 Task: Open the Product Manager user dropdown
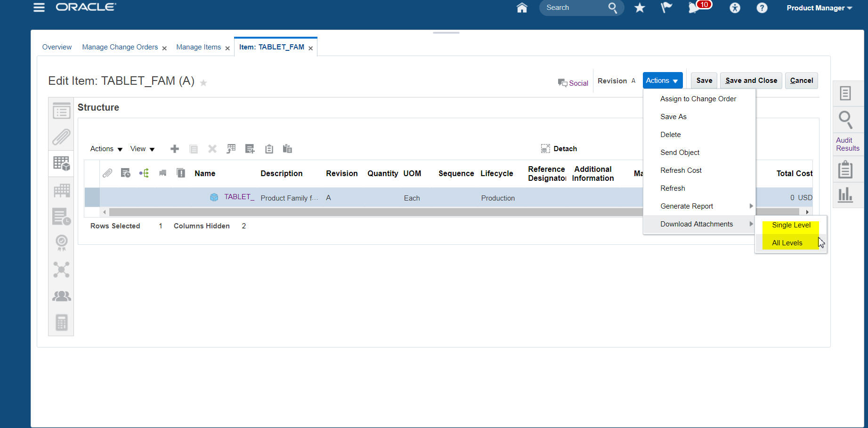(x=819, y=8)
